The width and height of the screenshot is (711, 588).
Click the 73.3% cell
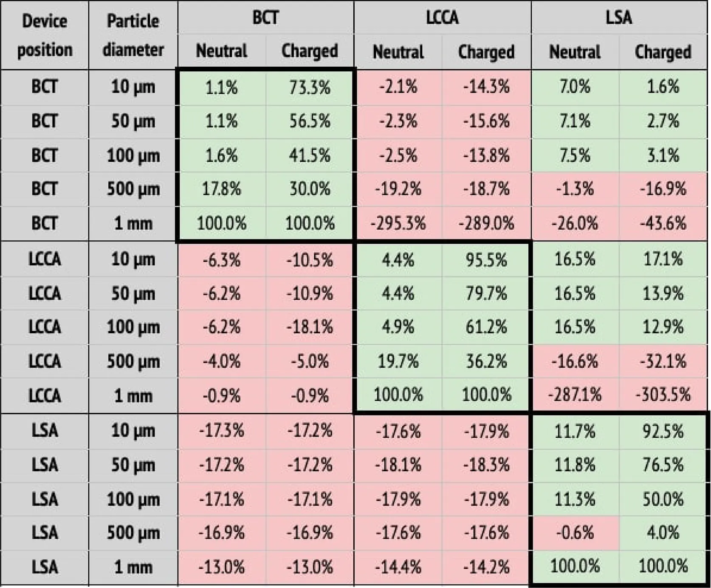click(310, 87)
